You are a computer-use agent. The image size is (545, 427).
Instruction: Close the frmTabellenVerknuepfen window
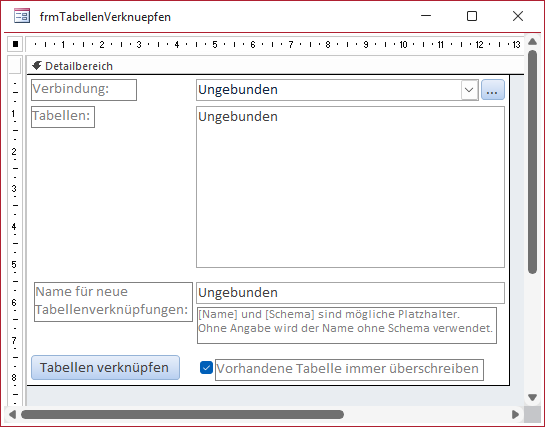[518, 16]
